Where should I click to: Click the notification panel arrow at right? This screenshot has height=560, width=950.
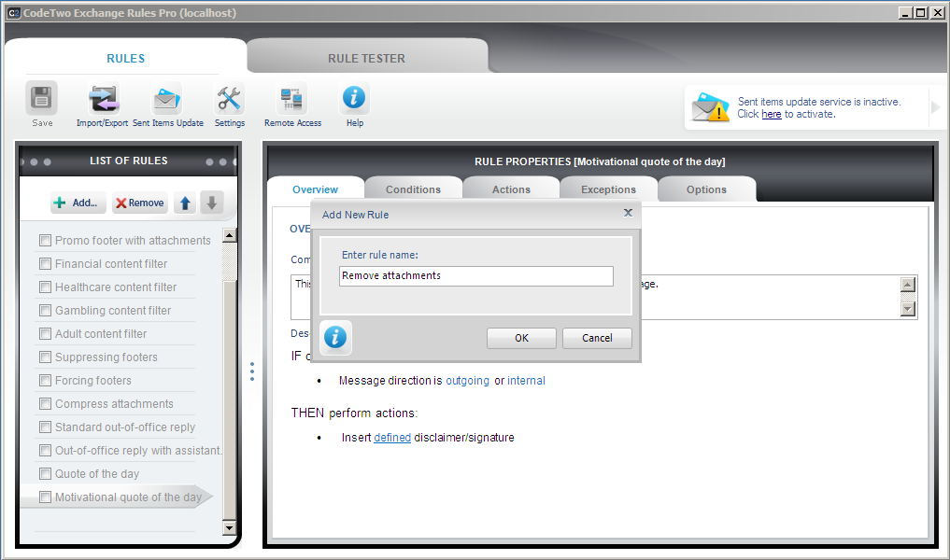pos(935,107)
